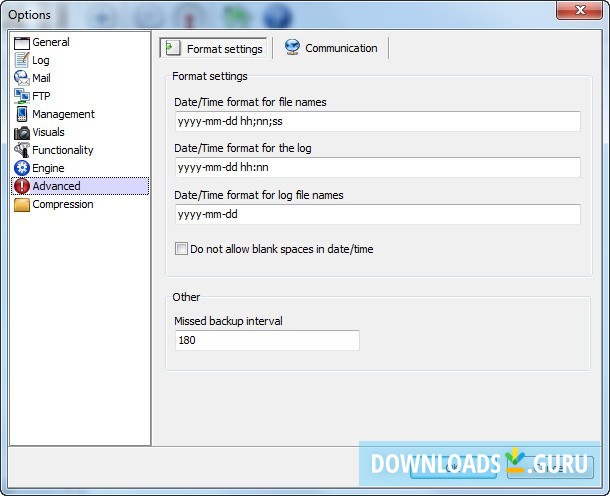The height and width of the screenshot is (496, 610).
Task: Click the Functionality tools icon
Action: (22, 150)
